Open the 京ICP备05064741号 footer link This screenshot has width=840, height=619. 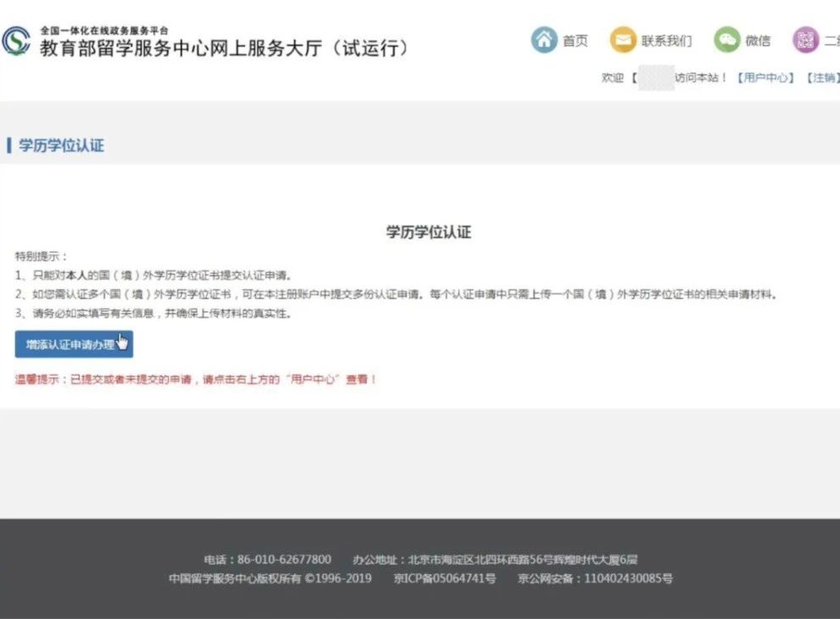point(445,578)
